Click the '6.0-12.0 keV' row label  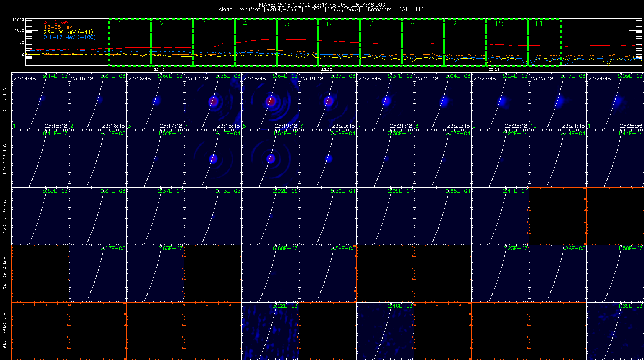click(5, 159)
